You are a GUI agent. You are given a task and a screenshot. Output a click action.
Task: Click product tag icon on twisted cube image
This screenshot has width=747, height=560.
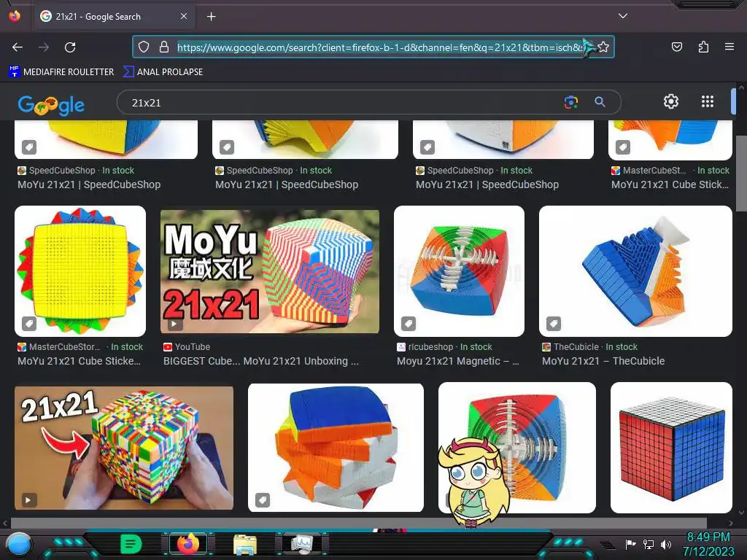(263, 500)
